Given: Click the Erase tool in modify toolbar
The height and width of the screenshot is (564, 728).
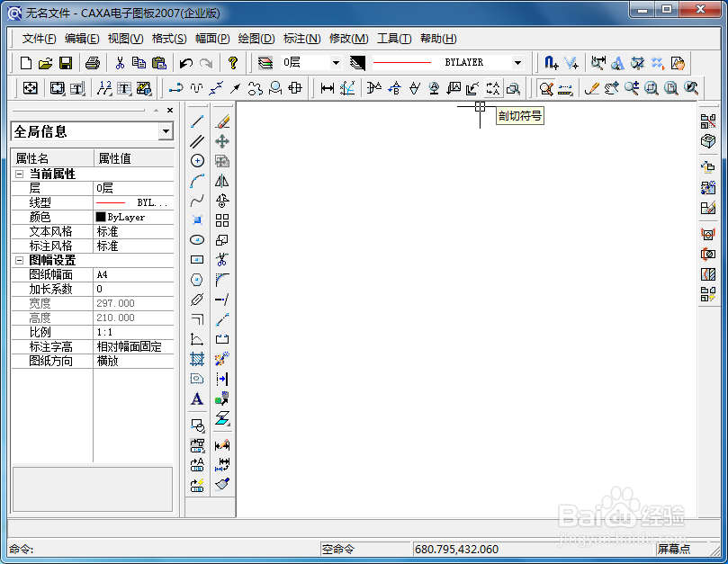Looking at the screenshot, I should (x=222, y=121).
